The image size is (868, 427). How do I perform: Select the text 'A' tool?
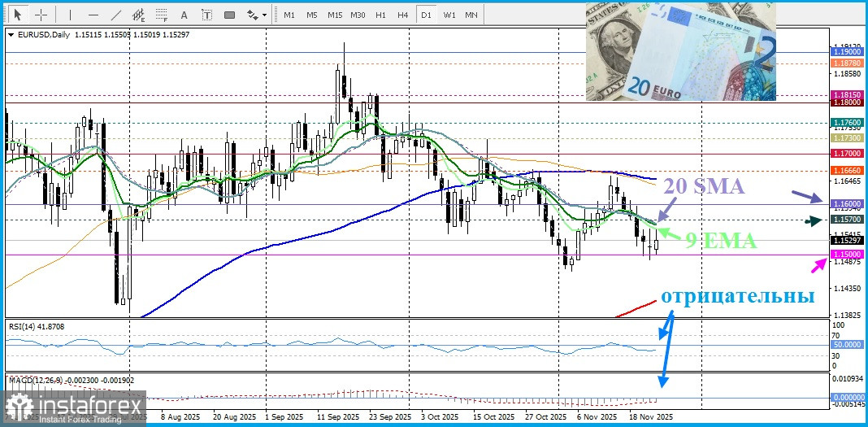pos(184,15)
